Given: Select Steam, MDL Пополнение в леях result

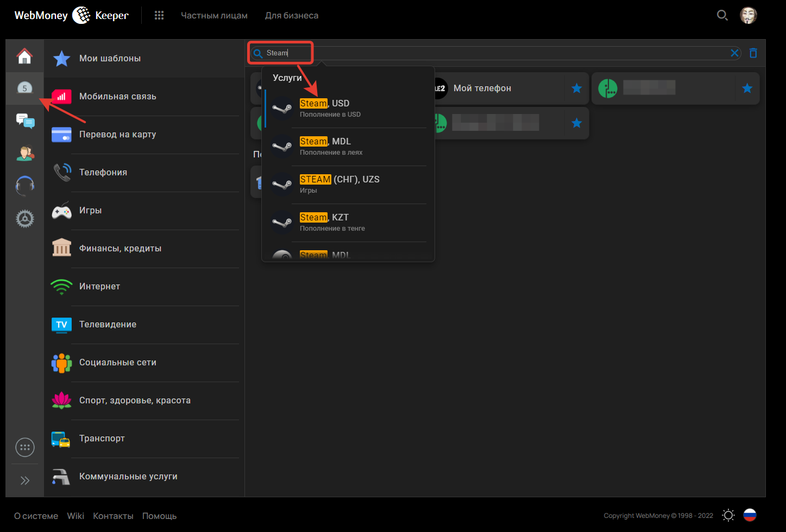Looking at the screenshot, I should [x=348, y=147].
